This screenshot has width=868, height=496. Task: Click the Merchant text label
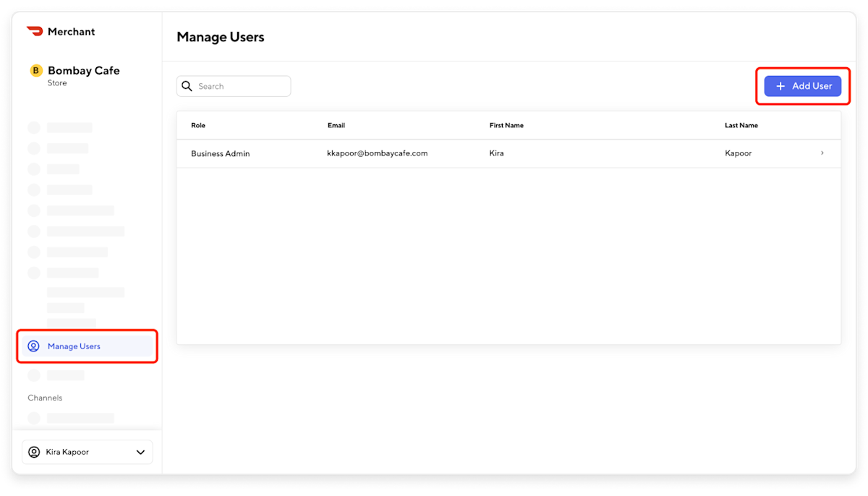click(x=72, y=31)
